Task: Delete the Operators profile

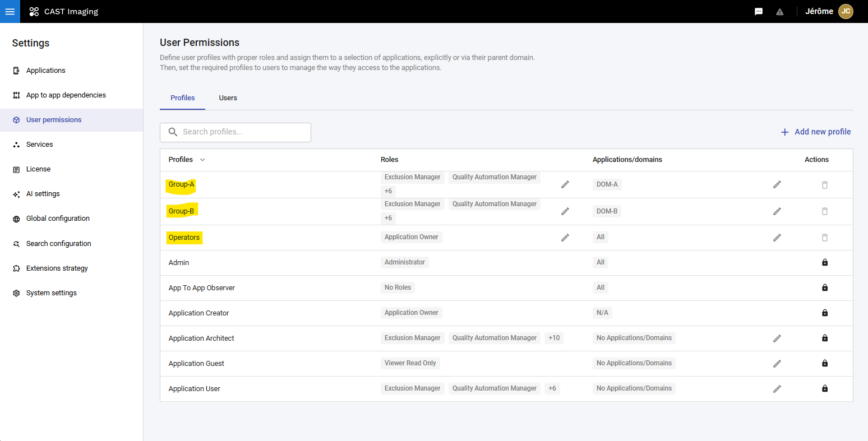Action: [825, 238]
